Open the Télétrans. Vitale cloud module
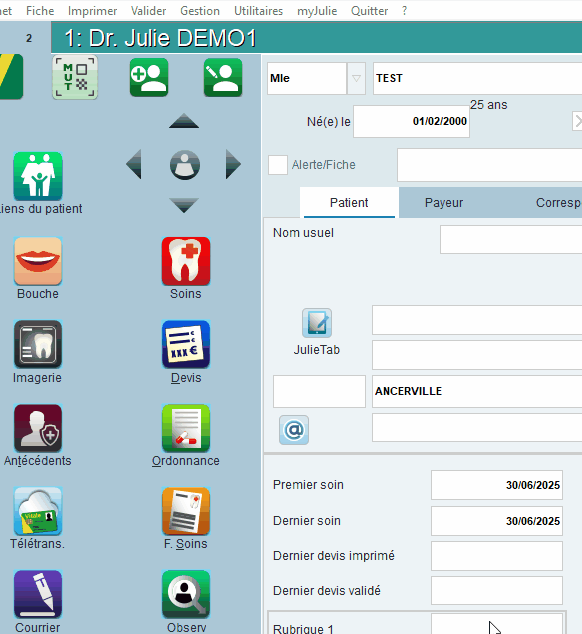The width and height of the screenshot is (582, 634). point(38,511)
